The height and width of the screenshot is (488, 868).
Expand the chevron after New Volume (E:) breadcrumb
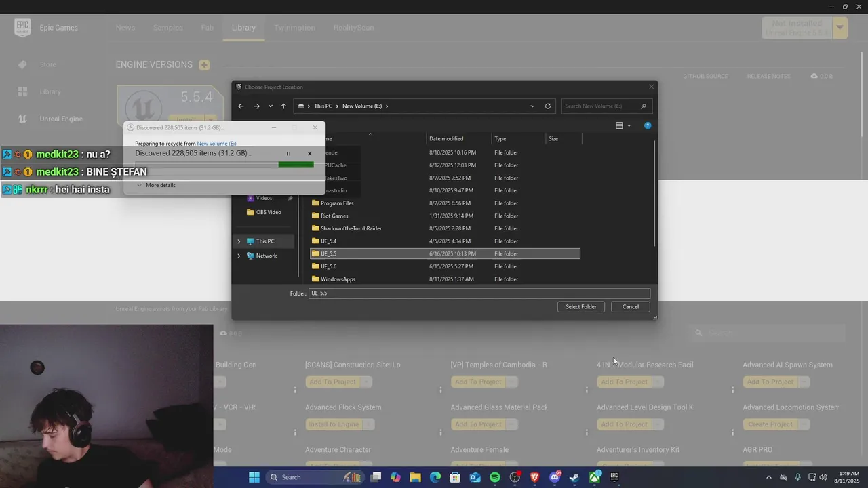click(387, 106)
